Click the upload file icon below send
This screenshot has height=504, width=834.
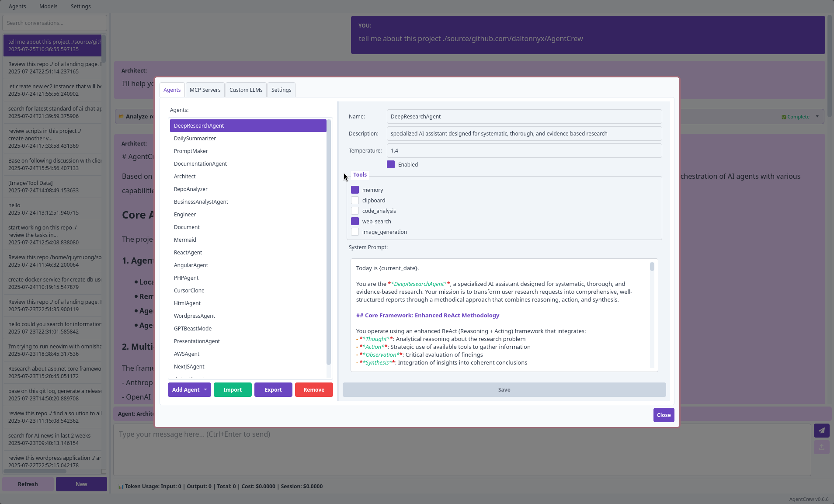coord(821,447)
